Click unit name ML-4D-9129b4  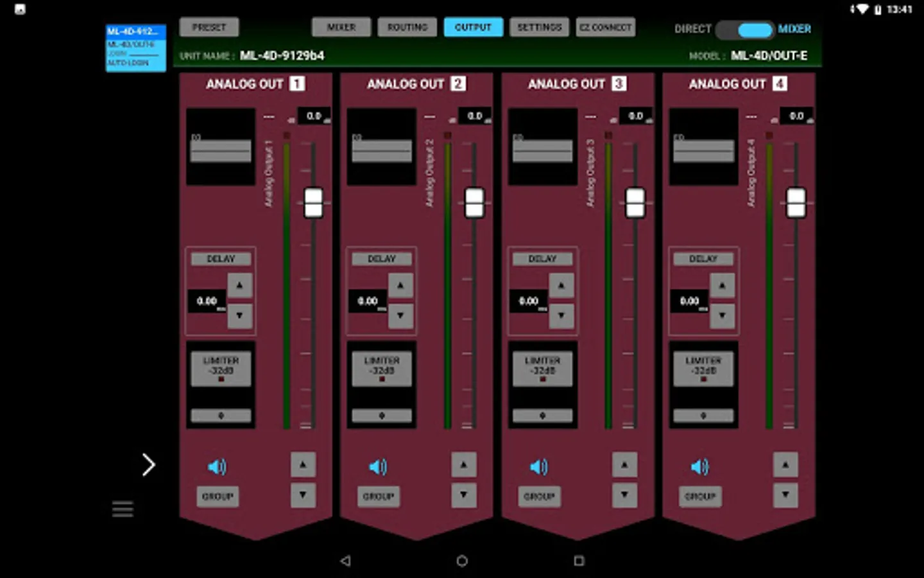282,56
